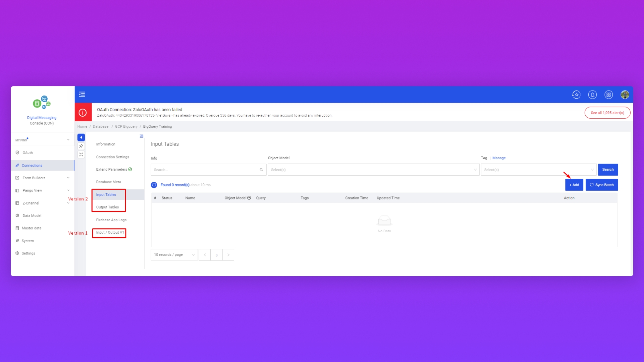Viewport: 644px width, 362px height.
Task: Click the Manage tag link
Action: (x=499, y=158)
